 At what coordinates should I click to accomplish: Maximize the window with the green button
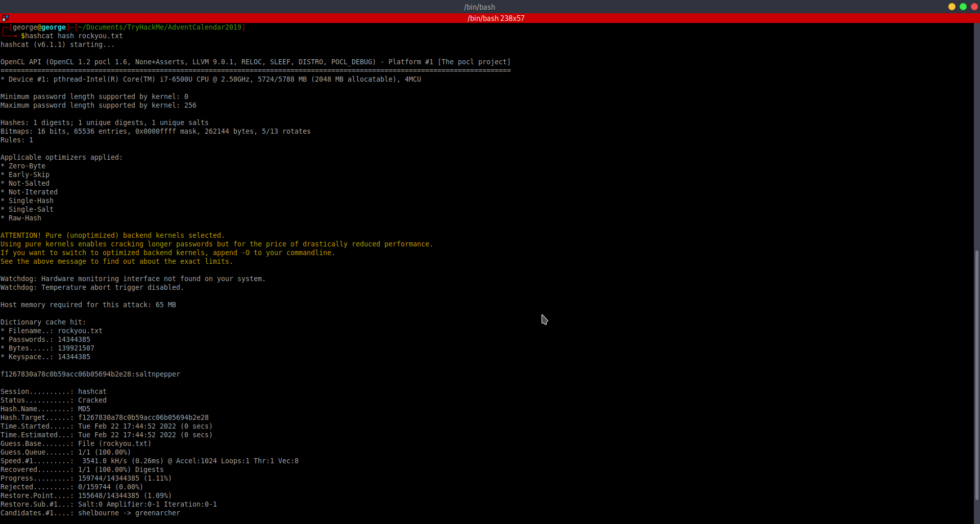[x=963, y=7]
